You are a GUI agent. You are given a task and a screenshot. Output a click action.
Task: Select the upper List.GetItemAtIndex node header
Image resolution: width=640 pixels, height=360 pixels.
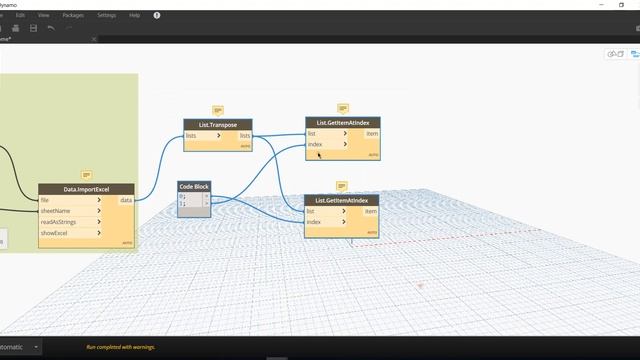343,122
